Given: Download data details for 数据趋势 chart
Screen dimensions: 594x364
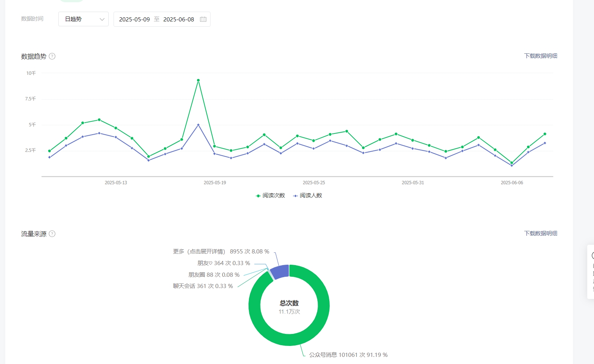Looking at the screenshot, I should tap(540, 56).
